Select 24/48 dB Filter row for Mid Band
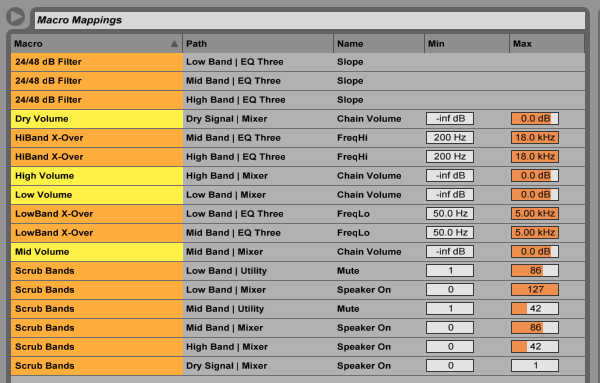 point(298,81)
